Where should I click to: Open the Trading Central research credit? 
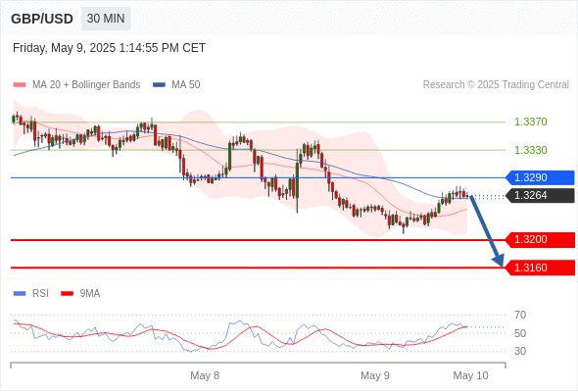[496, 85]
